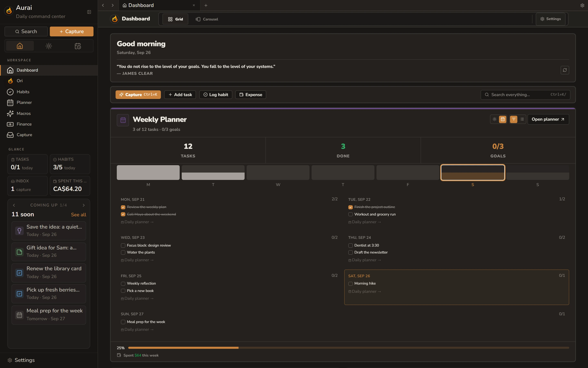Go to previous Coming Up page

click(14, 205)
